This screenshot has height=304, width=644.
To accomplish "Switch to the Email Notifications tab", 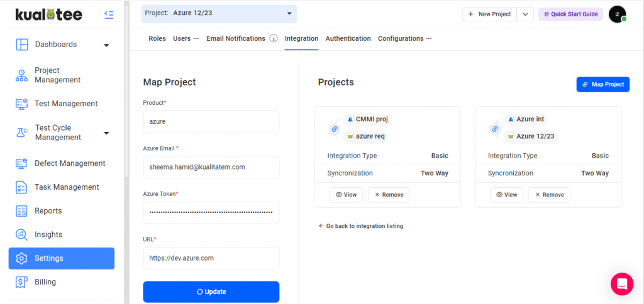I will pos(236,38).
